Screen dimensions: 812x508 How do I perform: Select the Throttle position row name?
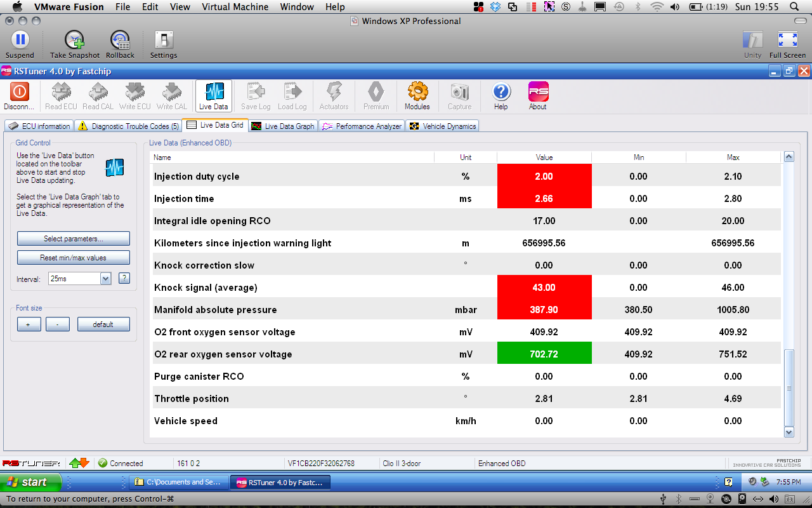[x=191, y=399]
